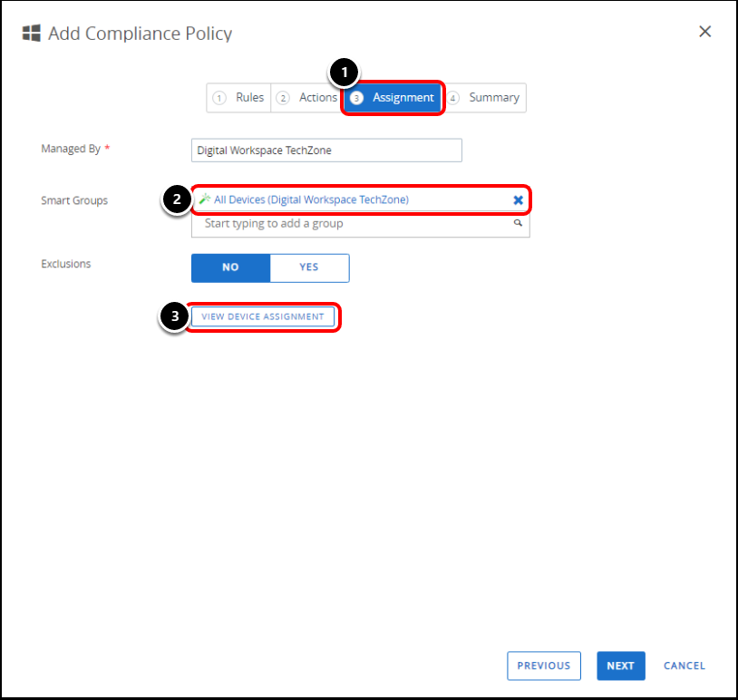Jump to the Summary step tab

click(x=485, y=98)
